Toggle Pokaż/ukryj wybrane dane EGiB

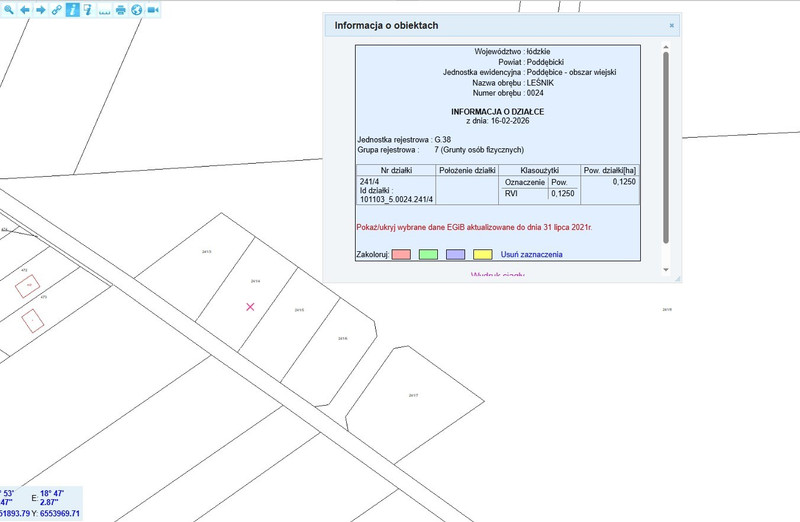pyautogui.click(x=475, y=228)
